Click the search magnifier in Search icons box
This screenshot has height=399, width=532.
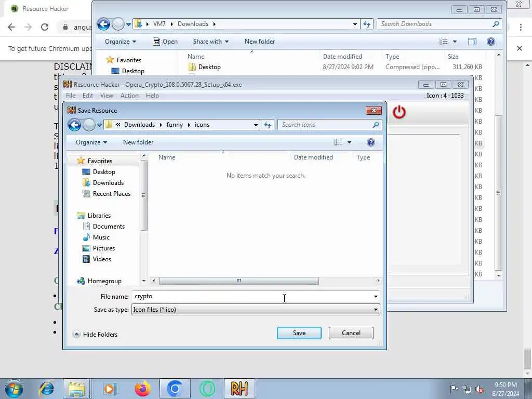click(x=376, y=125)
